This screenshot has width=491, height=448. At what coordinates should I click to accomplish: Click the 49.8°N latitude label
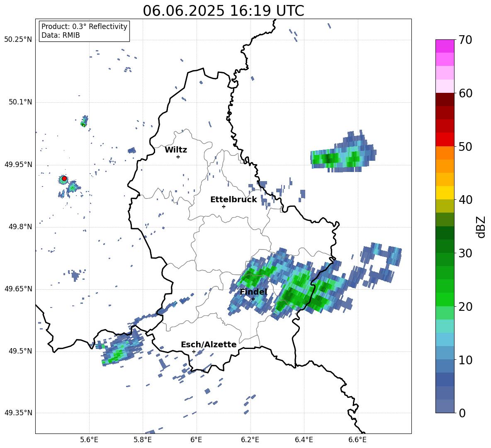point(20,227)
